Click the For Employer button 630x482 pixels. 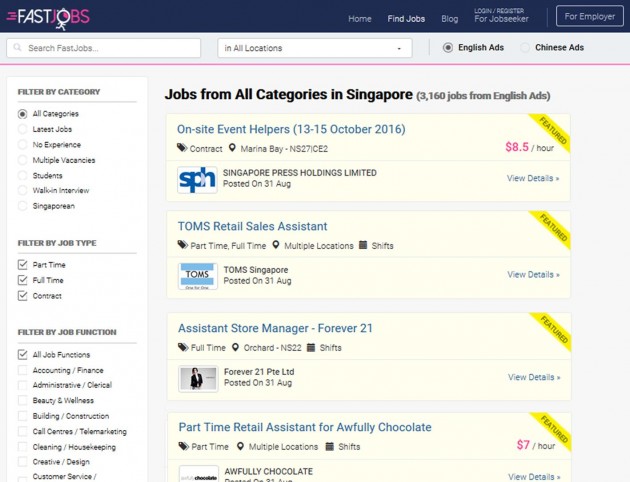pyautogui.click(x=589, y=17)
